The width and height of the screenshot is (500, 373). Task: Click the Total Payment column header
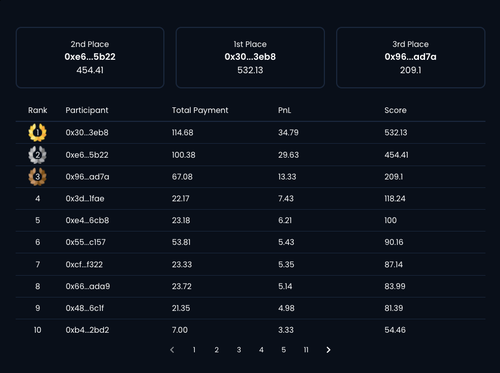(x=200, y=110)
